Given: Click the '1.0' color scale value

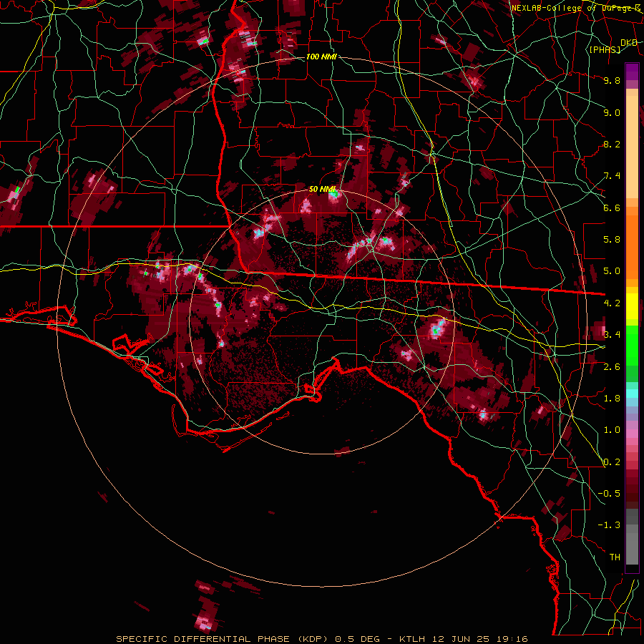Looking at the screenshot, I should pyautogui.click(x=612, y=430).
